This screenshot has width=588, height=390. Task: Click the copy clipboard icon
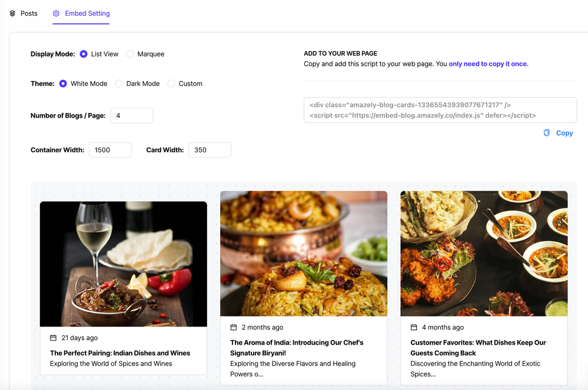(547, 133)
